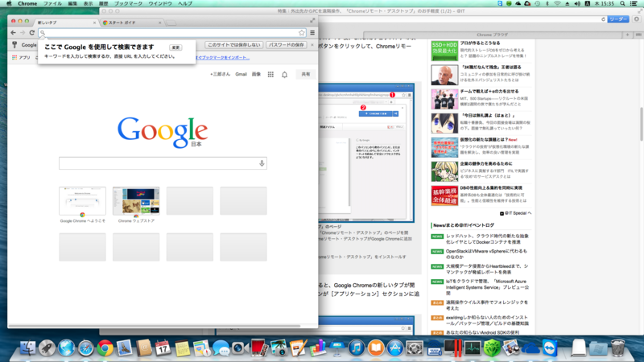Enter full screen in the Chrome window
Viewport: 644px width, 362px height.
pos(312,20)
